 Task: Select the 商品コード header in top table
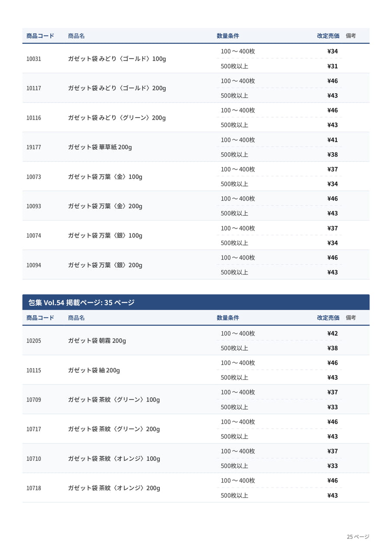point(40,36)
